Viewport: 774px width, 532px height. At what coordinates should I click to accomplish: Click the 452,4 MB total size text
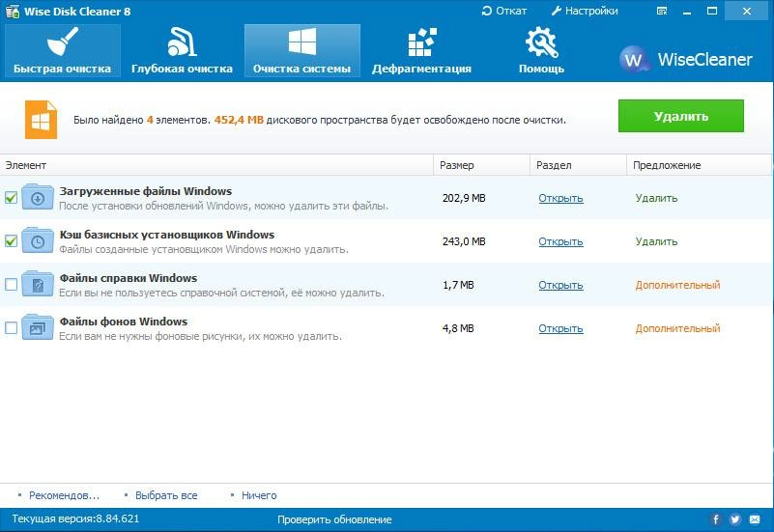pos(239,120)
